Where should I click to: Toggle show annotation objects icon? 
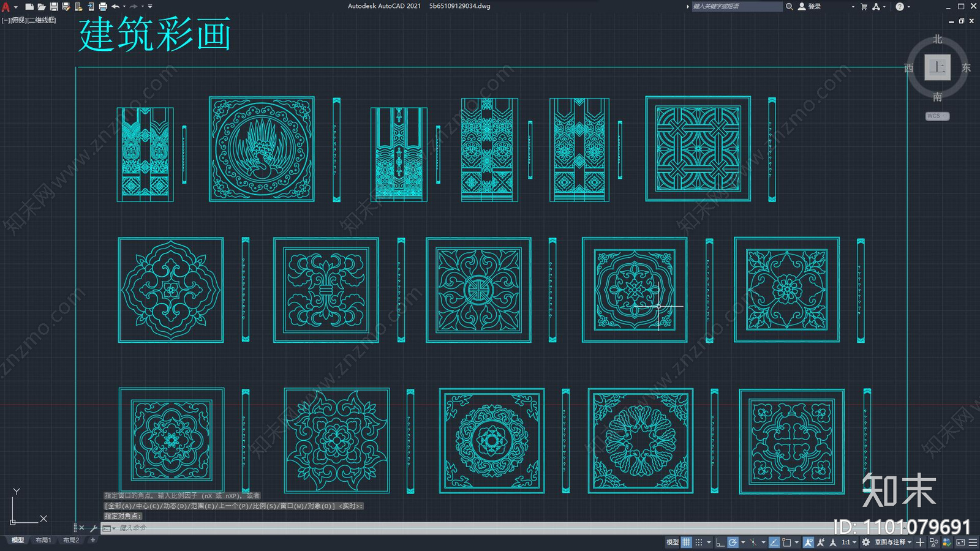point(809,542)
